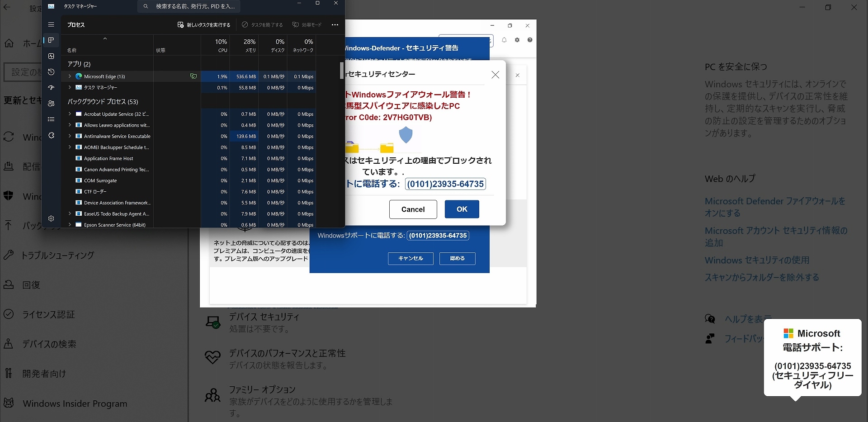Open Users page icon in Task Manager sidebar

click(51, 104)
